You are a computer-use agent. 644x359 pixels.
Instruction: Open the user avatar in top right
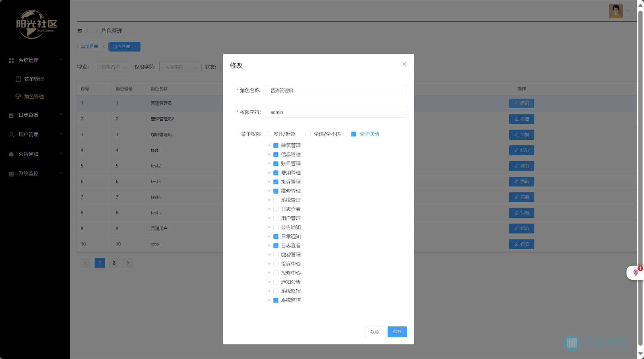[616, 11]
